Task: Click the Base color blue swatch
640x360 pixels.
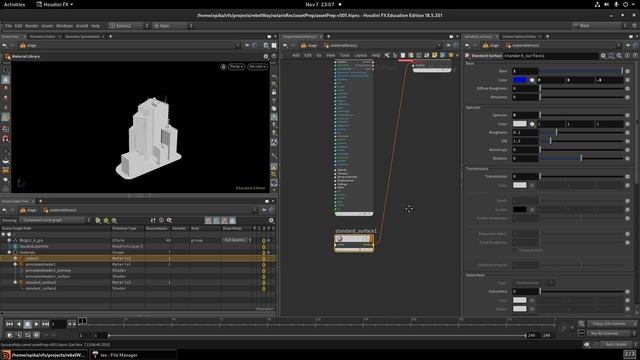Action: [x=520, y=80]
